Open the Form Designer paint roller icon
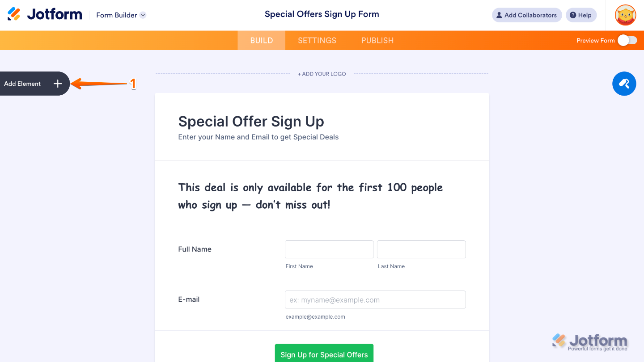Viewport: 644px width, 362px height. click(x=624, y=84)
